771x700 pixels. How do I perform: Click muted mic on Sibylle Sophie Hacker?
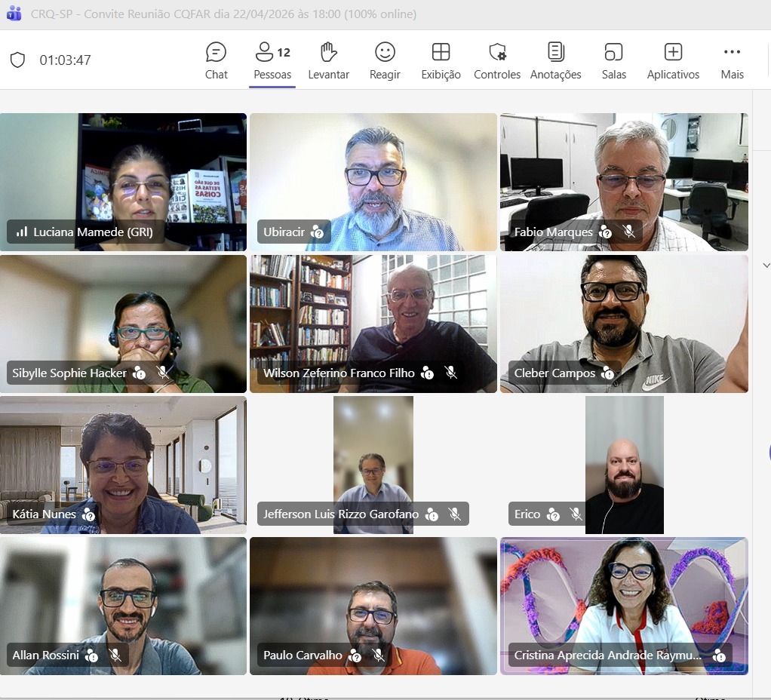[162, 373]
